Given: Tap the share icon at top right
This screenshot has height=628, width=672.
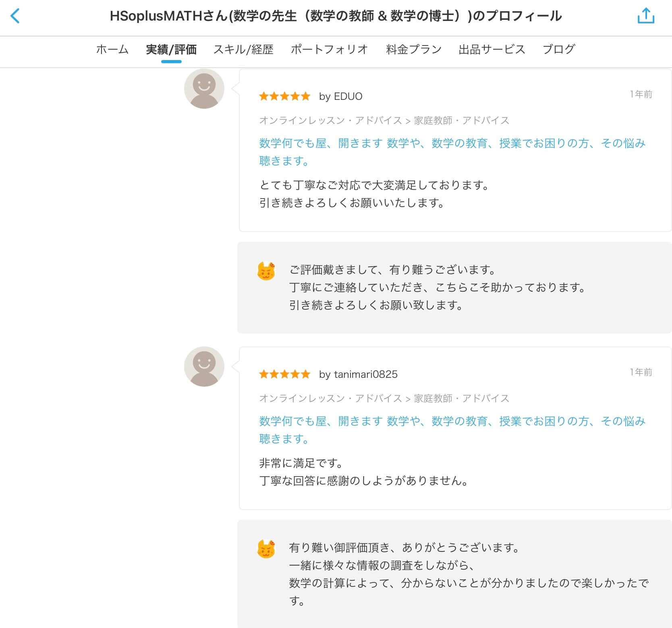Looking at the screenshot, I should [x=645, y=16].
